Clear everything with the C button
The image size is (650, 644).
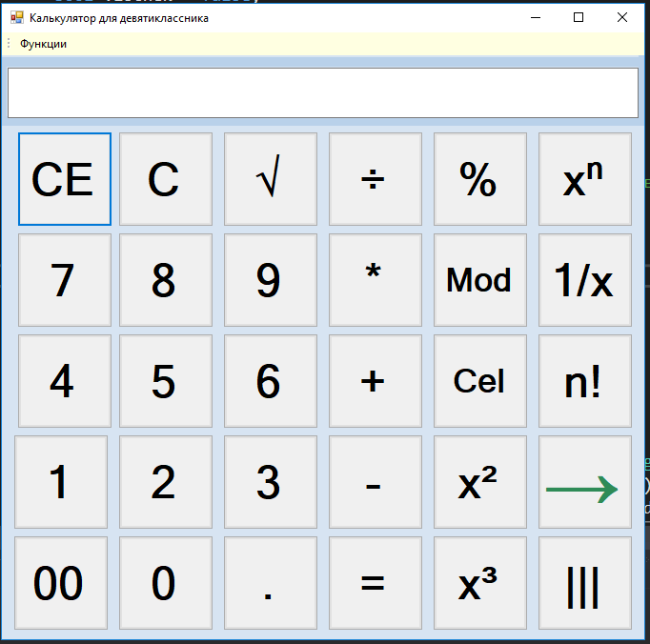click(166, 179)
